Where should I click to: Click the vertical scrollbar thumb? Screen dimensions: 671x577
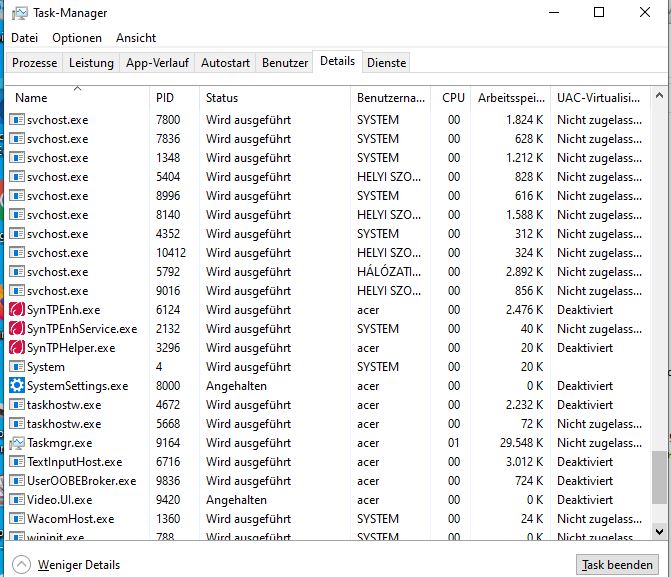[659, 477]
